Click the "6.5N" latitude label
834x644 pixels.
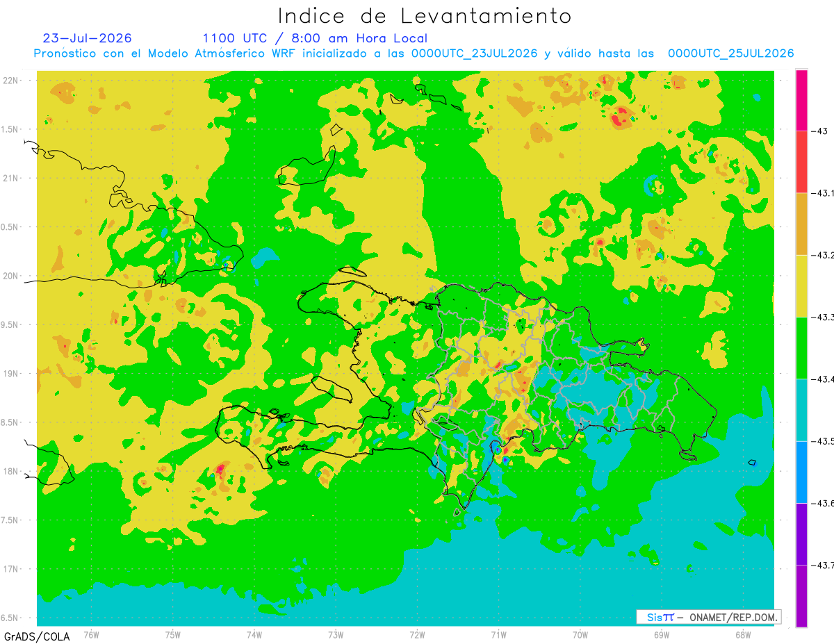10,618
